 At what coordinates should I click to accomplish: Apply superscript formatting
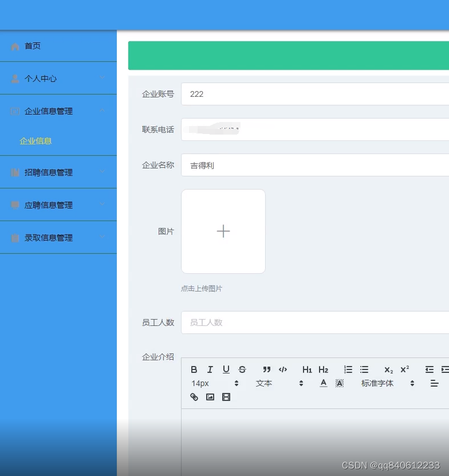405,369
